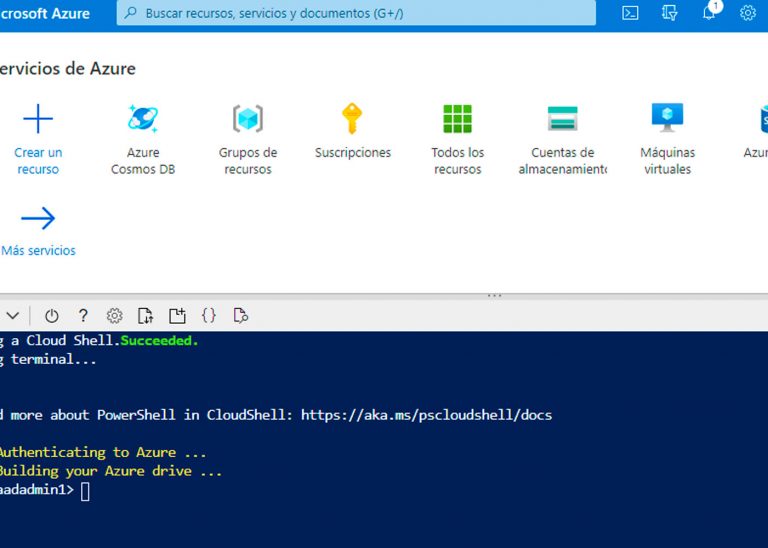Open Cloud Shell settings gear
Image resolution: width=768 pixels, height=548 pixels.
[x=114, y=315]
